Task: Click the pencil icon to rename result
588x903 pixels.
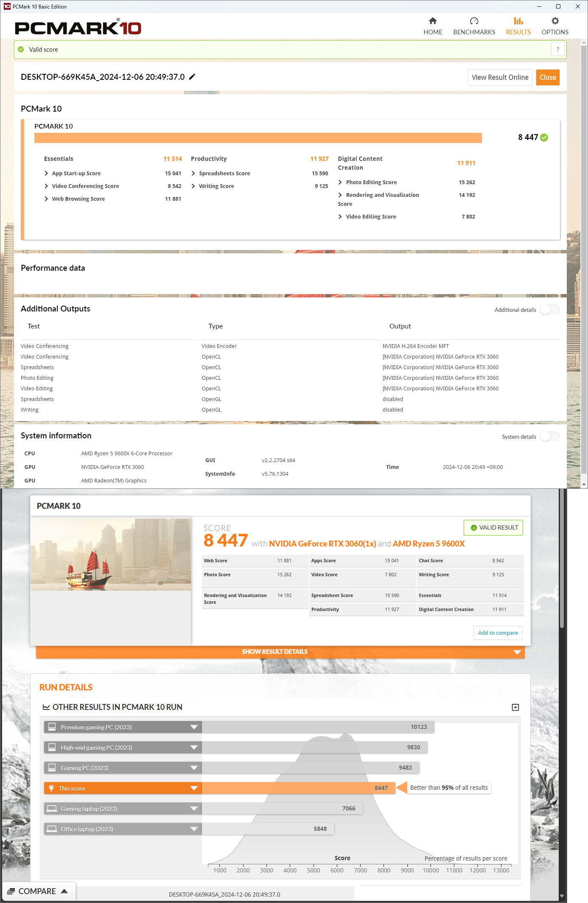Action: (192, 77)
